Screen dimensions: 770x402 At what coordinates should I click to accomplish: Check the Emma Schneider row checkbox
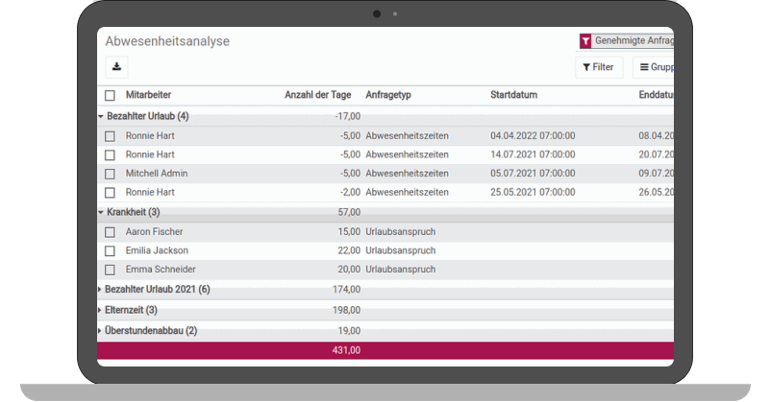[x=110, y=270]
